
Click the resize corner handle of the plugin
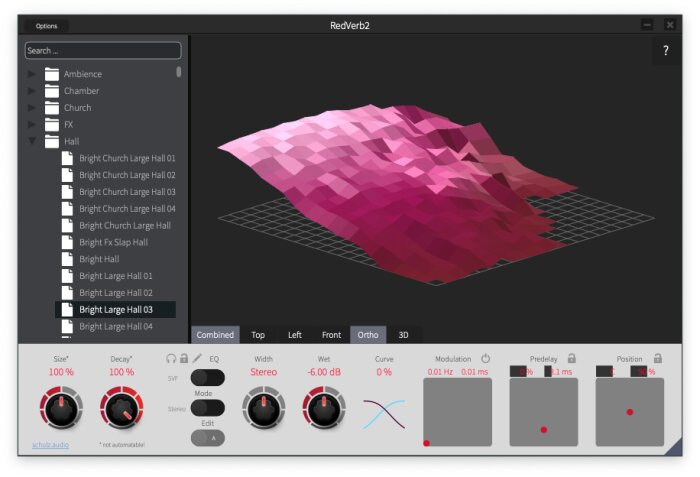(674, 448)
